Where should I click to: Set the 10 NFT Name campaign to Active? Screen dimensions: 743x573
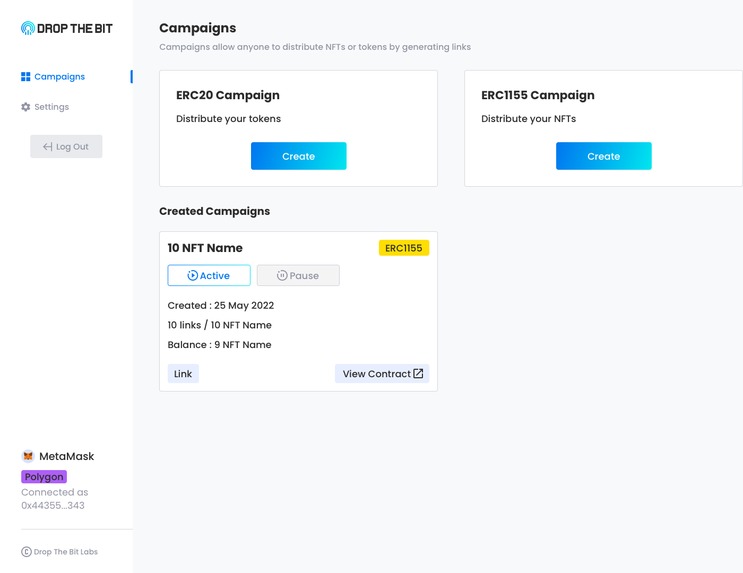[x=209, y=275]
